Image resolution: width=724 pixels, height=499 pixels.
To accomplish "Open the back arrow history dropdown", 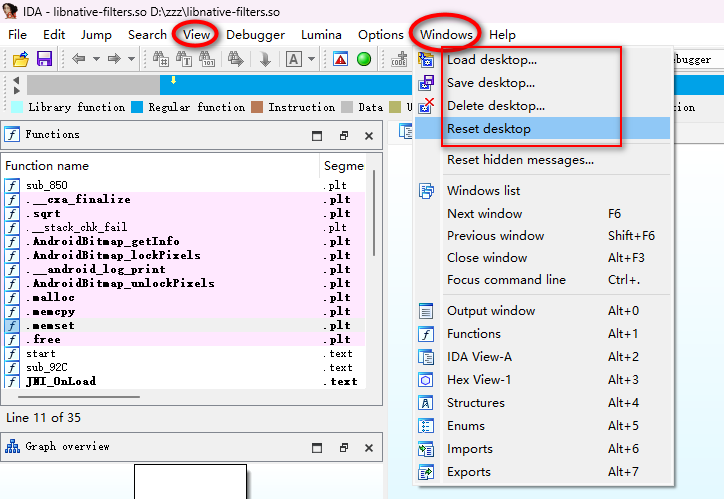I will coord(96,59).
